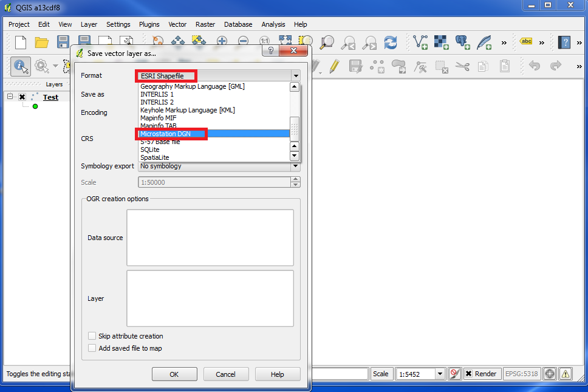Add PostGIS layer elephant icon
The width and height of the screenshot is (588, 392).
pos(463,43)
